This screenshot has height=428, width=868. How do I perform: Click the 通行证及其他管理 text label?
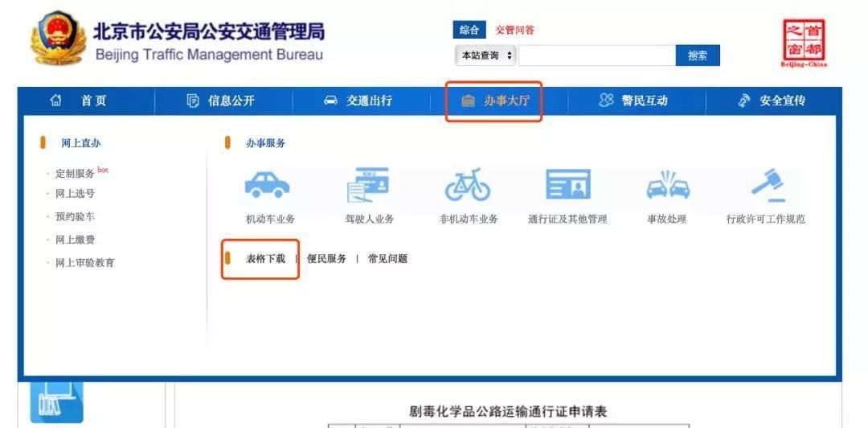pyautogui.click(x=568, y=219)
